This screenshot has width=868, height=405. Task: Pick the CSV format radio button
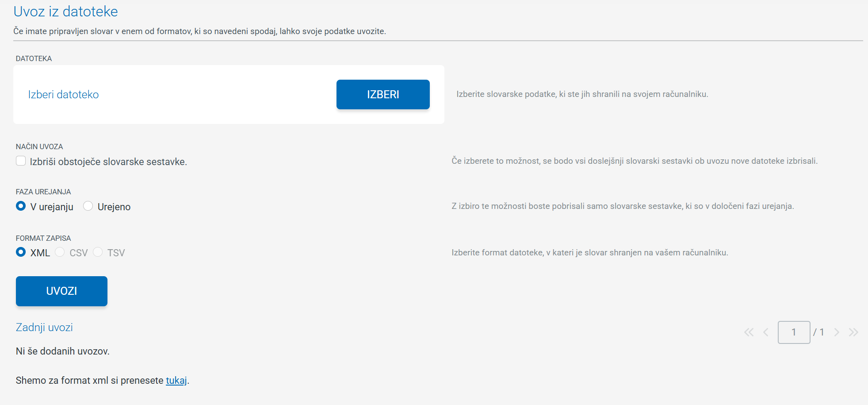click(x=60, y=252)
